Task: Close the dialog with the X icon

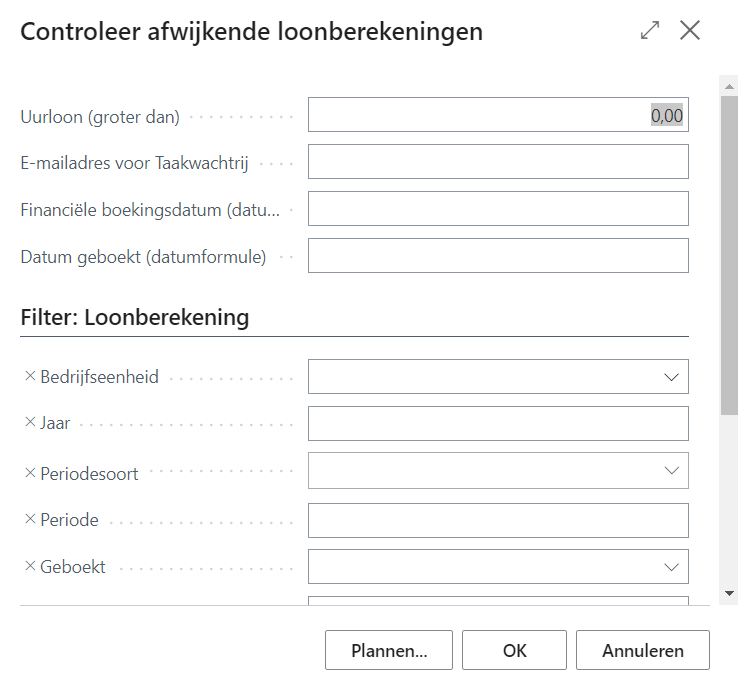Action: [690, 30]
